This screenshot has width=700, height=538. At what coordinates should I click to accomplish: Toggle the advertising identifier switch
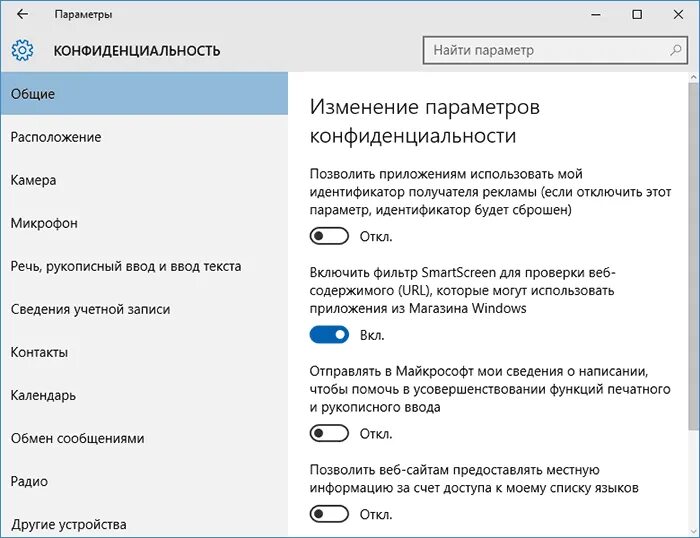click(x=329, y=236)
